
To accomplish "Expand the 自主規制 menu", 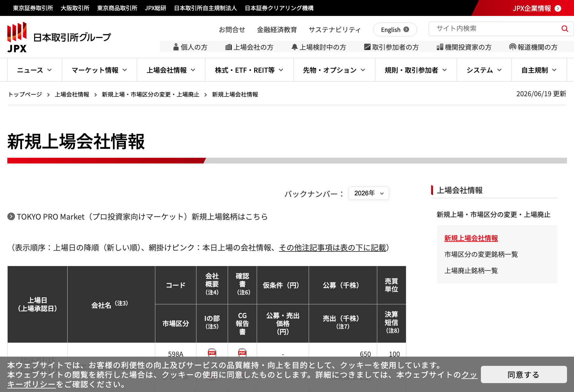I will 539,70.
